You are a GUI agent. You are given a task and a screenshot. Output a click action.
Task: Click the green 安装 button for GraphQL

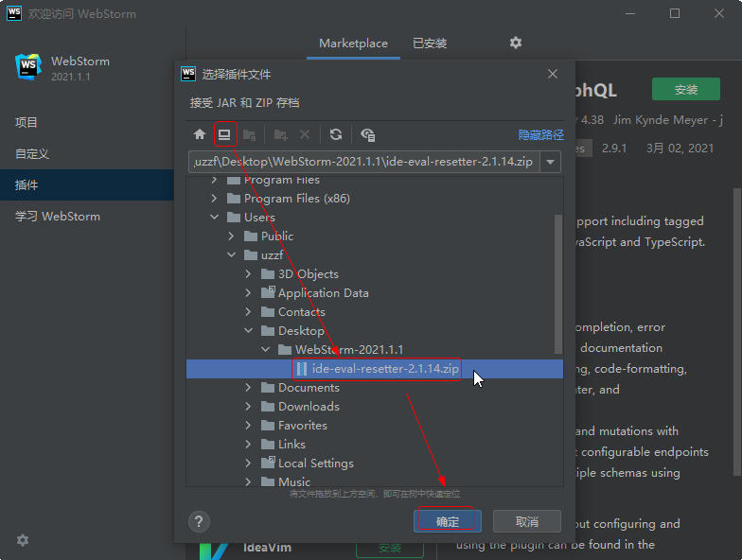coord(685,89)
